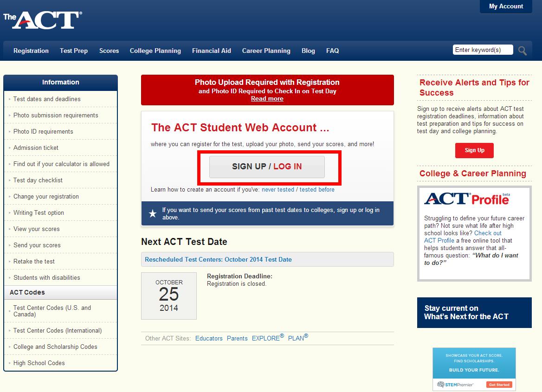Image resolution: width=542 pixels, height=392 pixels.
Task: Click the red Sign Up alerts button
Action: pos(474,150)
